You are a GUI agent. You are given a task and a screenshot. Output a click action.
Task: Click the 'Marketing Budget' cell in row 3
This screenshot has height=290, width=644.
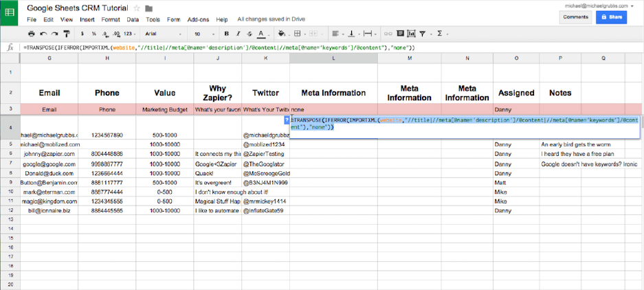pyautogui.click(x=165, y=110)
